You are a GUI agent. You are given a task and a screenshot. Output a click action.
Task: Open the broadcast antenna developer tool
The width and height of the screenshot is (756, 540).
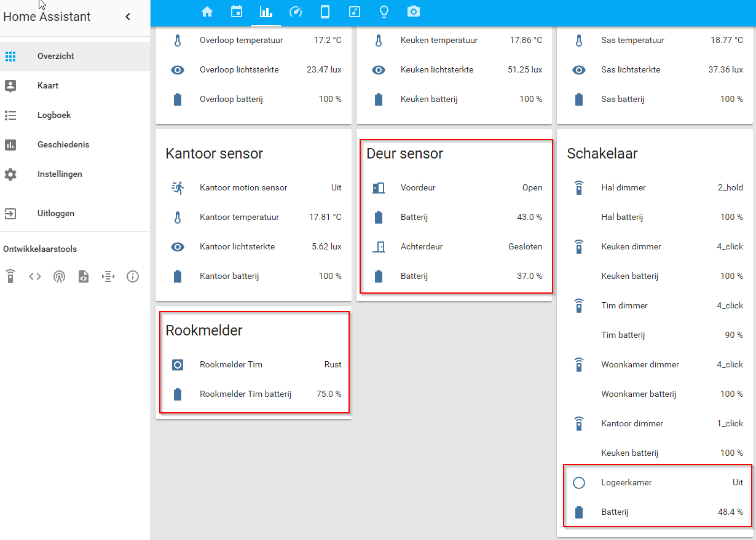pos(59,276)
